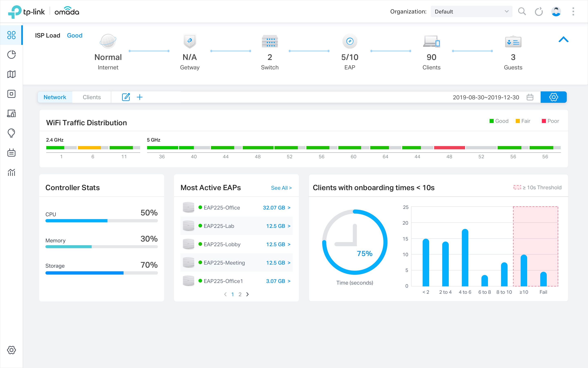Open the Insights lightbulb sidebar icon
Image resolution: width=588 pixels, height=368 pixels.
pos(11,133)
